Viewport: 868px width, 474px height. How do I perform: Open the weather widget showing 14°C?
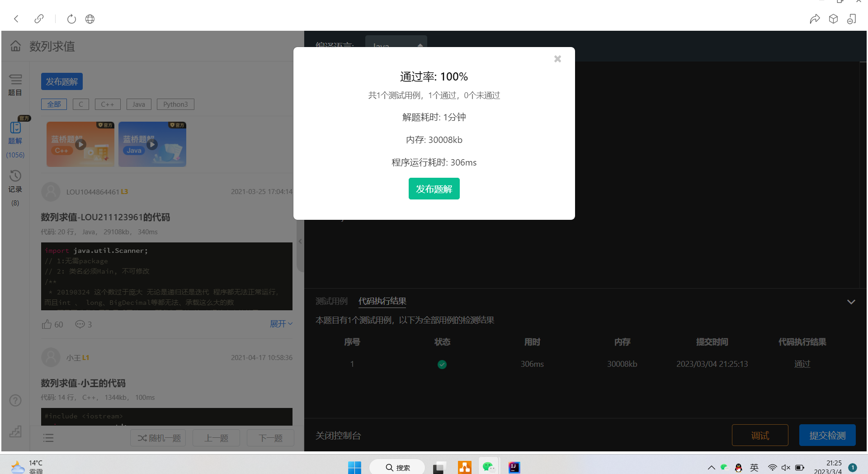pyautogui.click(x=26, y=467)
